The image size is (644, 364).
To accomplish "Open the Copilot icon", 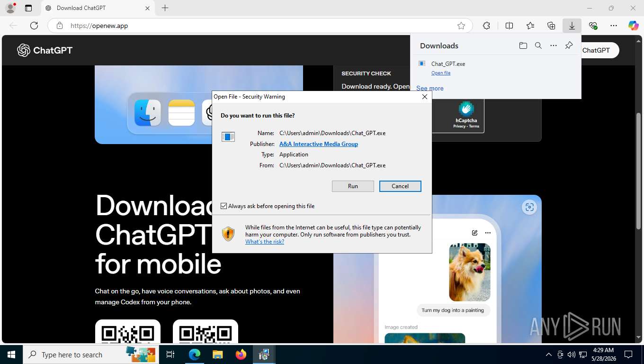I will [x=634, y=26].
